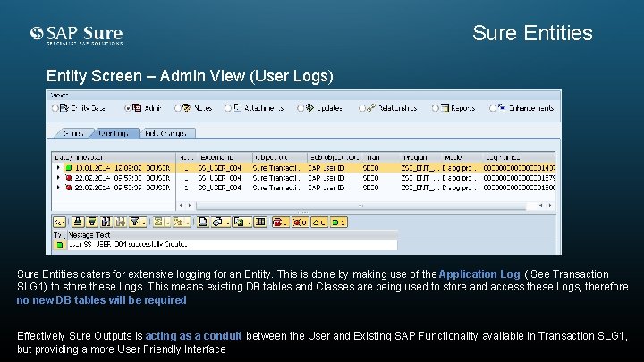Filter by red stop-sign abort messages

(x=280, y=222)
